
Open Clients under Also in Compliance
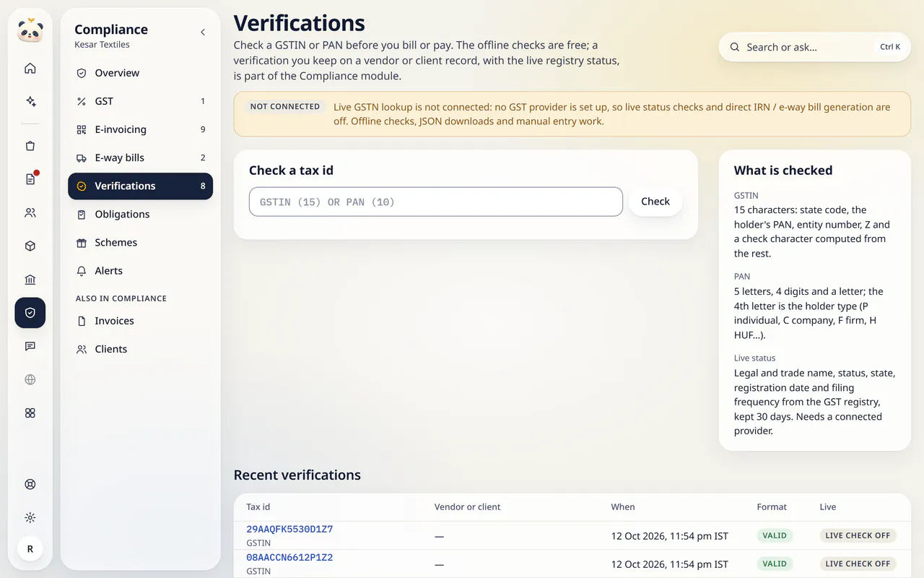141,349
